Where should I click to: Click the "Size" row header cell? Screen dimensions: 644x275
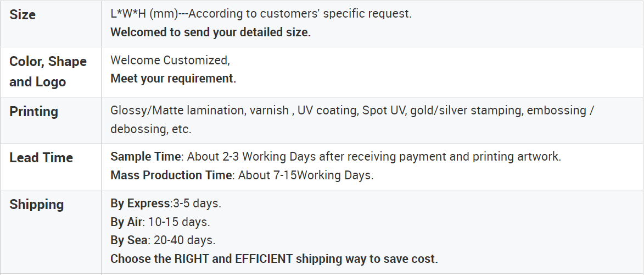coord(23,15)
